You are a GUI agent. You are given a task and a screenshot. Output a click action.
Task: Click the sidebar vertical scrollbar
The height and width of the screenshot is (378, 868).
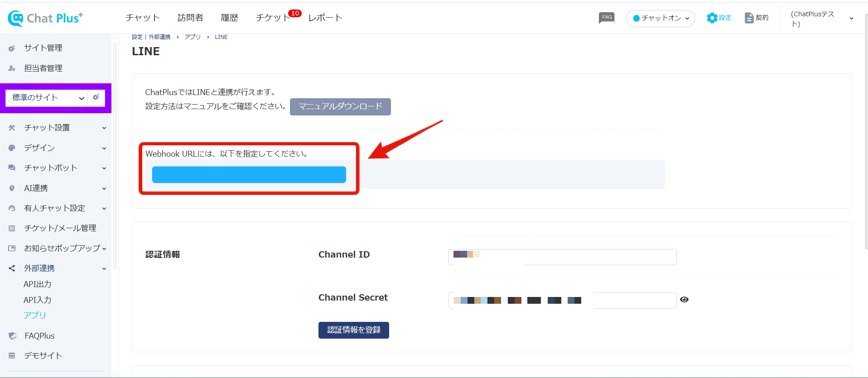115,156
